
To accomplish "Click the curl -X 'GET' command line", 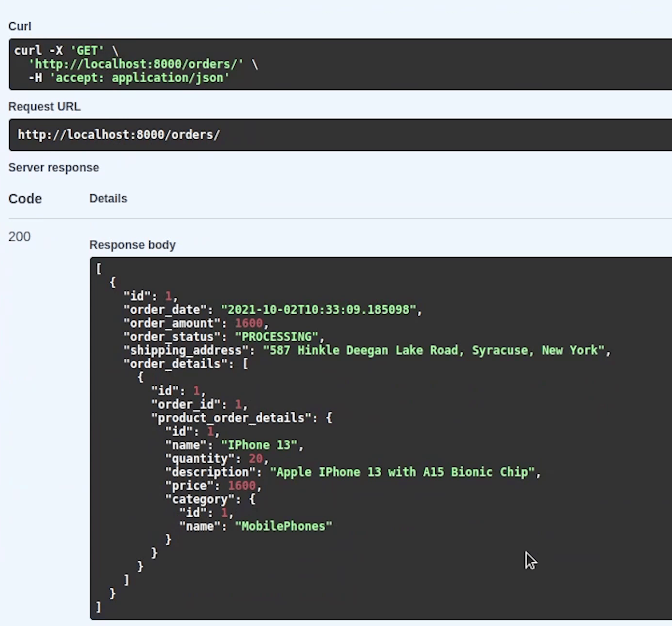I will tap(66, 51).
